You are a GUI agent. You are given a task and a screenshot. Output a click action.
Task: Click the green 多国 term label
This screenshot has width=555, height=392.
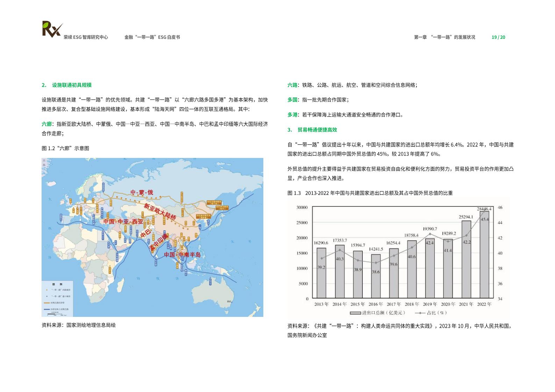(292, 100)
